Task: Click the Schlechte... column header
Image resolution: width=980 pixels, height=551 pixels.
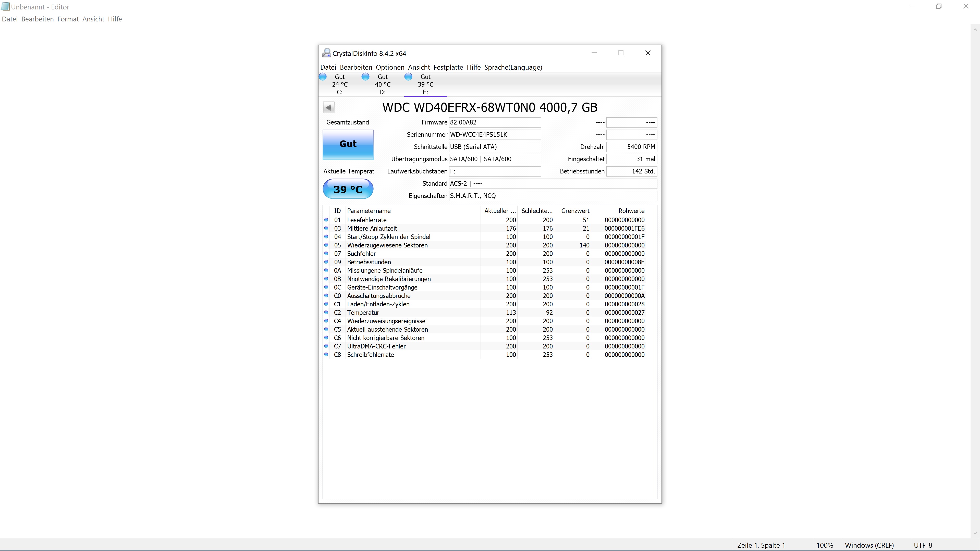Action: click(x=536, y=211)
